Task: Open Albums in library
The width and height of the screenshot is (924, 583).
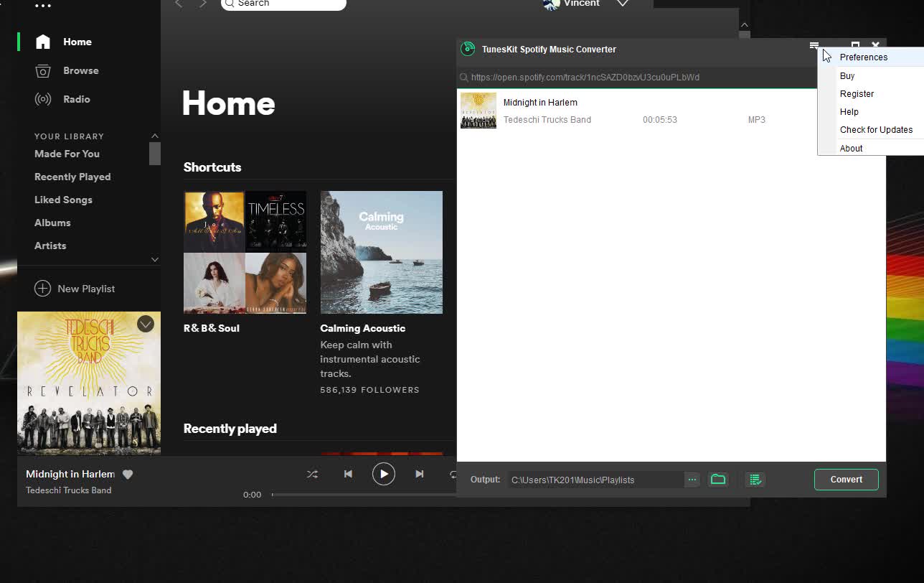Action: (52, 223)
